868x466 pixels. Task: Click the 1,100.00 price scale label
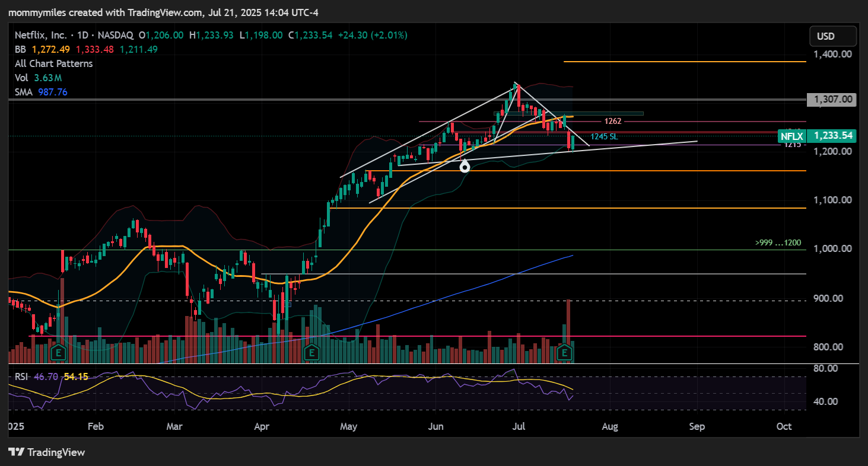833,200
